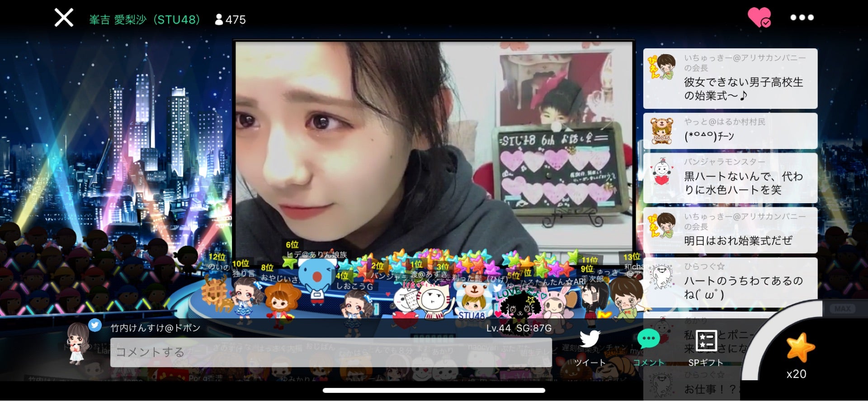This screenshot has width=868, height=401.
Task: Tap パンジャラモンスター commenter avatar
Action: (x=662, y=172)
